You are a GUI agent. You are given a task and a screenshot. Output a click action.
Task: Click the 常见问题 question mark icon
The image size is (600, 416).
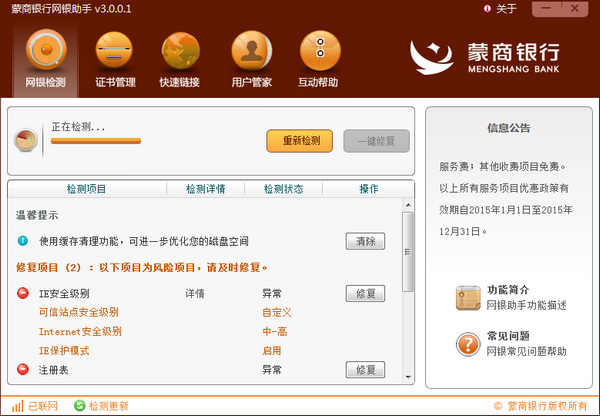click(x=467, y=344)
